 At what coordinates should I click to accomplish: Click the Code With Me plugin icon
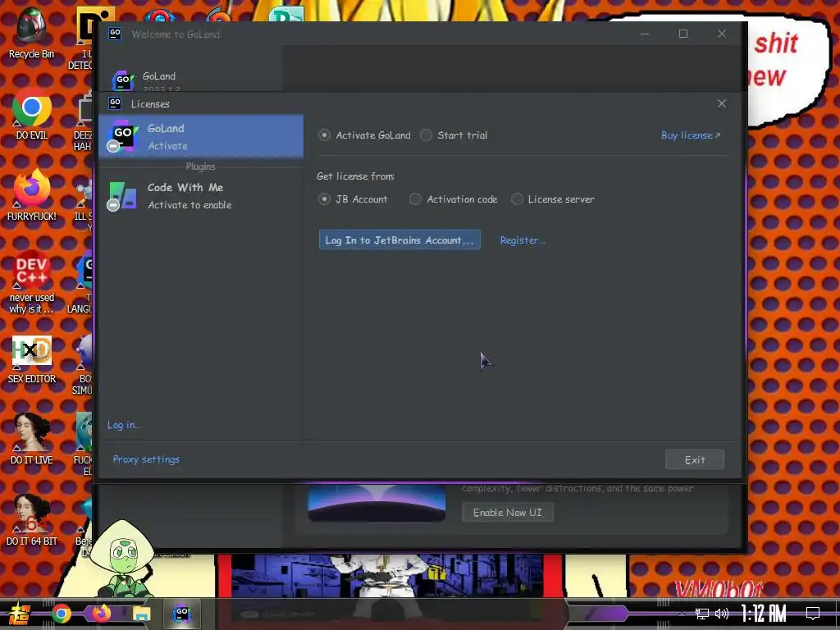coord(123,195)
